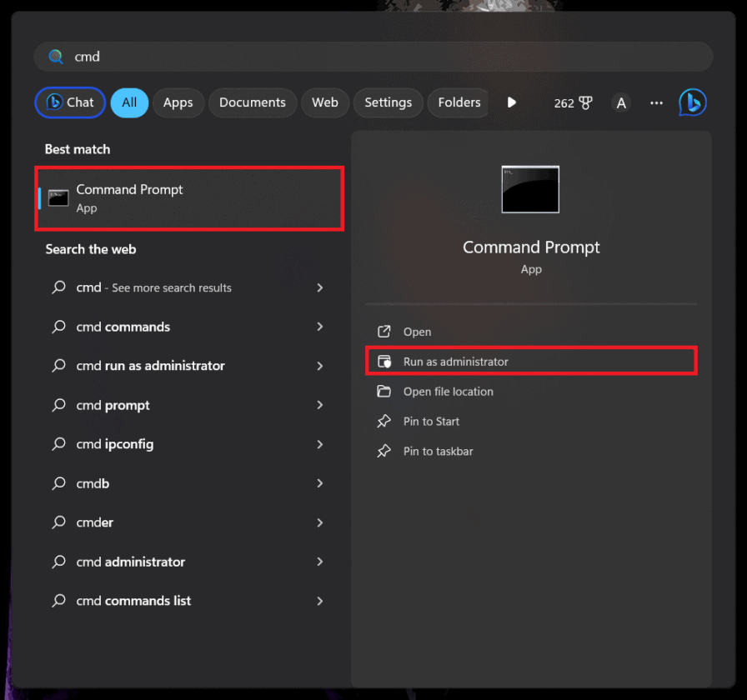The image size is (747, 700).
Task: Open your account avatar marked A
Action: coord(621,102)
